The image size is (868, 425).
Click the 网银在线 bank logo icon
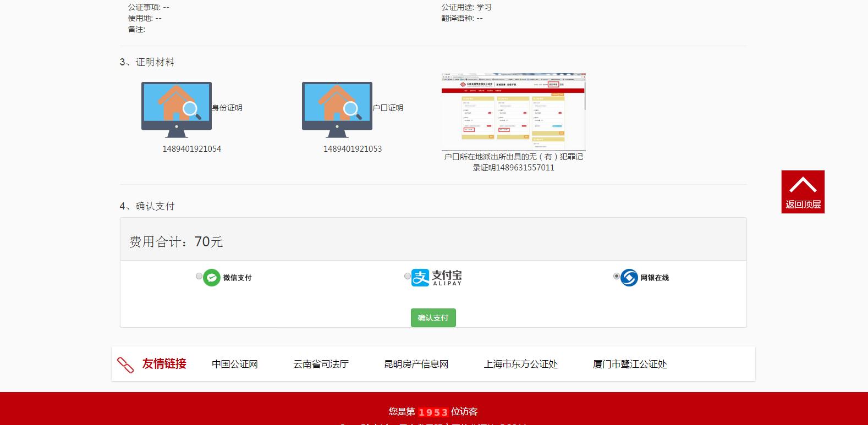point(629,278)
